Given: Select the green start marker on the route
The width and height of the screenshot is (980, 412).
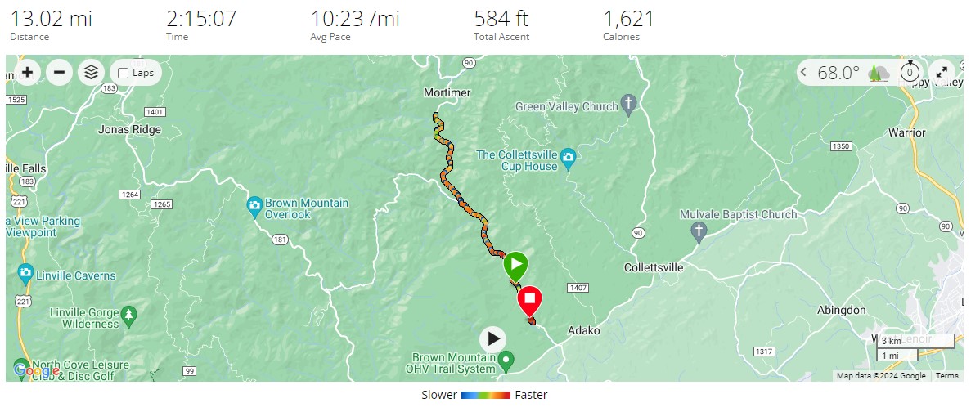Looking at the screenshot, I should [x=515, y=266].
